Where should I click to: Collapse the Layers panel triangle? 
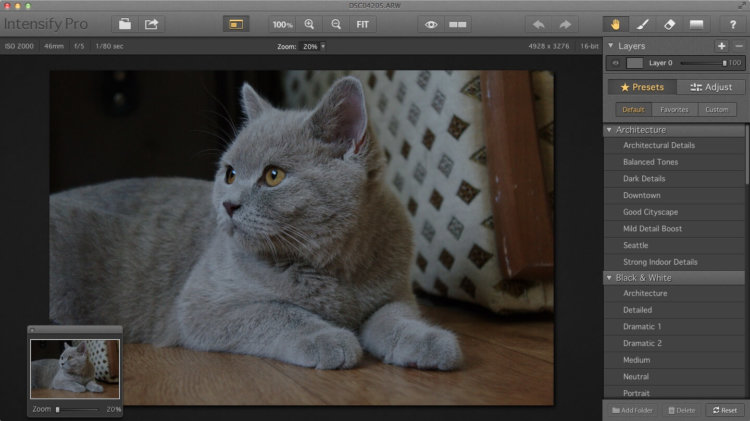pyautogui.click(x=611, y=45)
